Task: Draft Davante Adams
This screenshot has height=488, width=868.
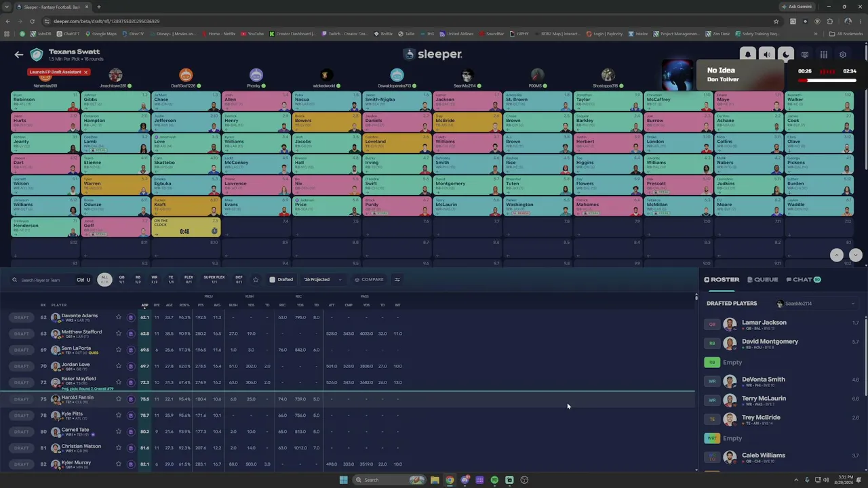Action: click(x=22, y=317)
